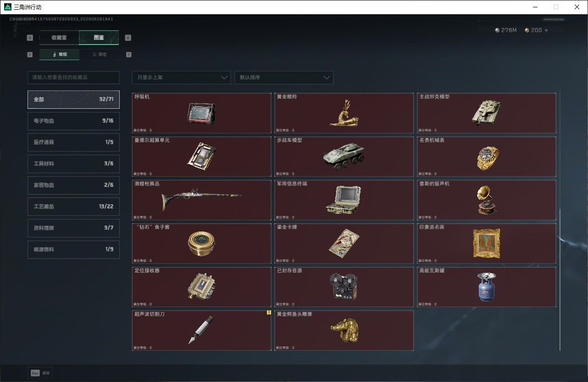Open the 主战坦克模型 tank model icon
588x382 pixels.
point(486,113)
